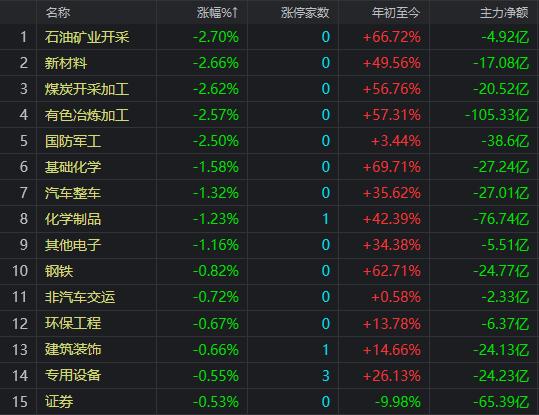Viewport: 539px width, 415px height.
Task: Open 化学制品 sector
Action: pos(73,219)
